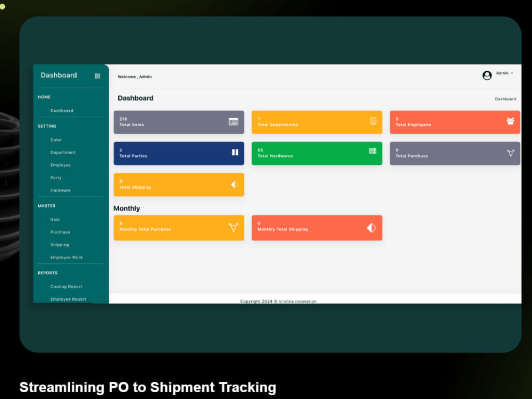Open the Monthly Total Purchase card
The height and width of the screenshot is (399, 532).
point(179,228)
